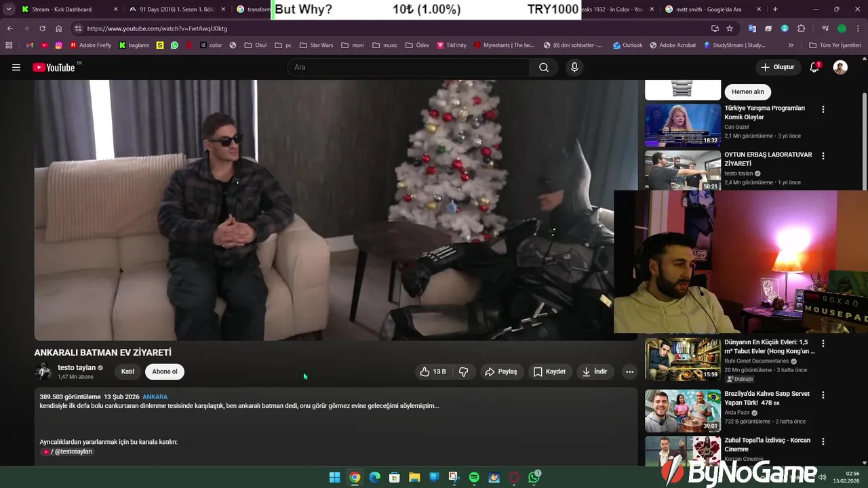
Task: Reload the current page
Action: pyautogui.click(x=42, y=28)
